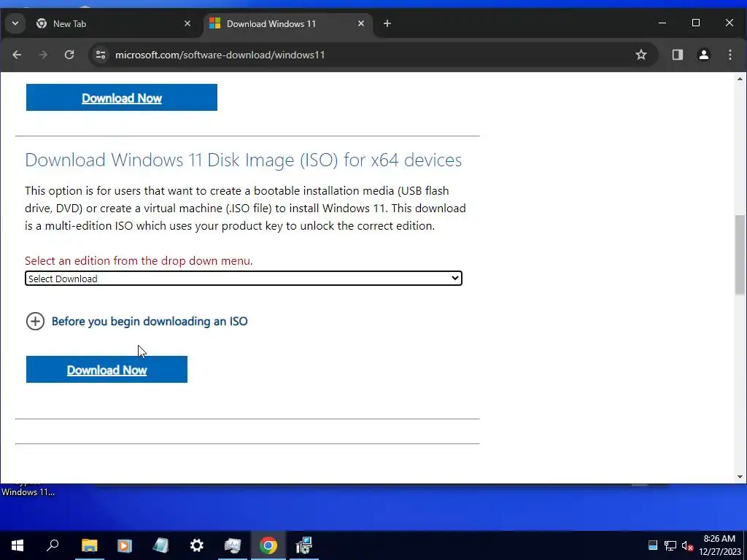Open the tab search dropdown
The height and width of the screenshot is (560, 747).
pyautogui.click(x=15, y=23)
